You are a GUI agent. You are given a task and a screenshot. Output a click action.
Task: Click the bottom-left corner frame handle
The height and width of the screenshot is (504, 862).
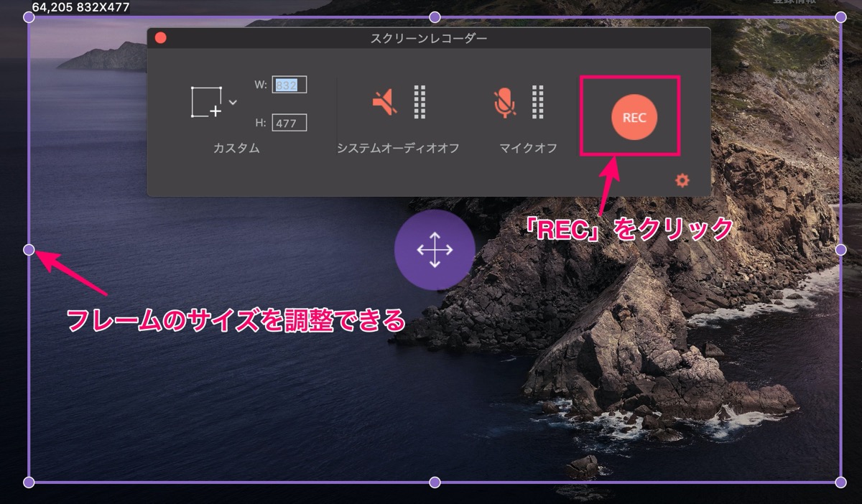pyautogui.click(x=29, y=482)
